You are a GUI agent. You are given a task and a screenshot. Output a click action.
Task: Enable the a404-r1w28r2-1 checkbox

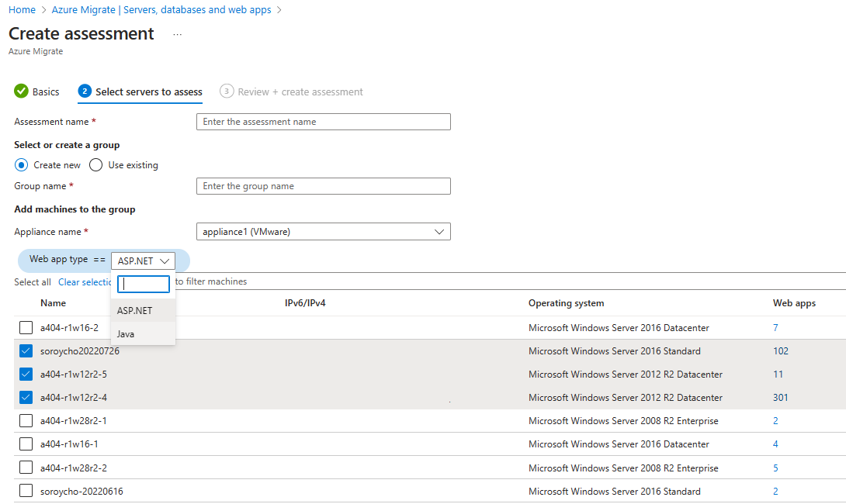click(x=26, y=420)
